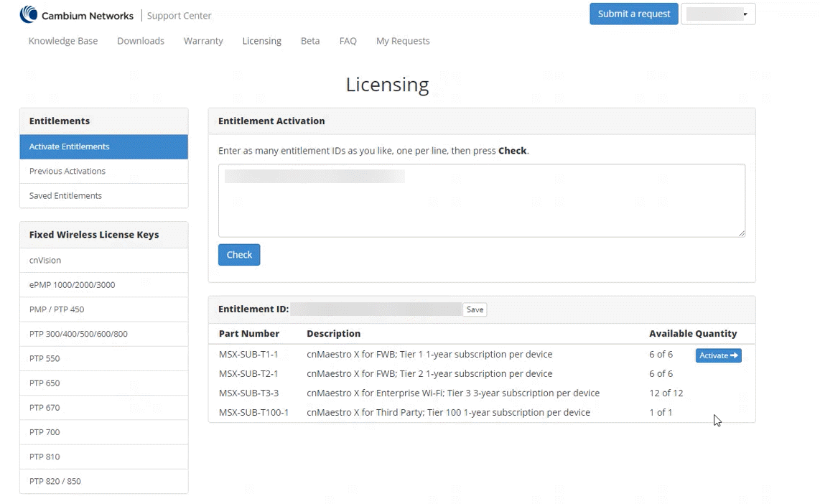Open the Support Center link
820x504 pixels.
tap(180, 16)
